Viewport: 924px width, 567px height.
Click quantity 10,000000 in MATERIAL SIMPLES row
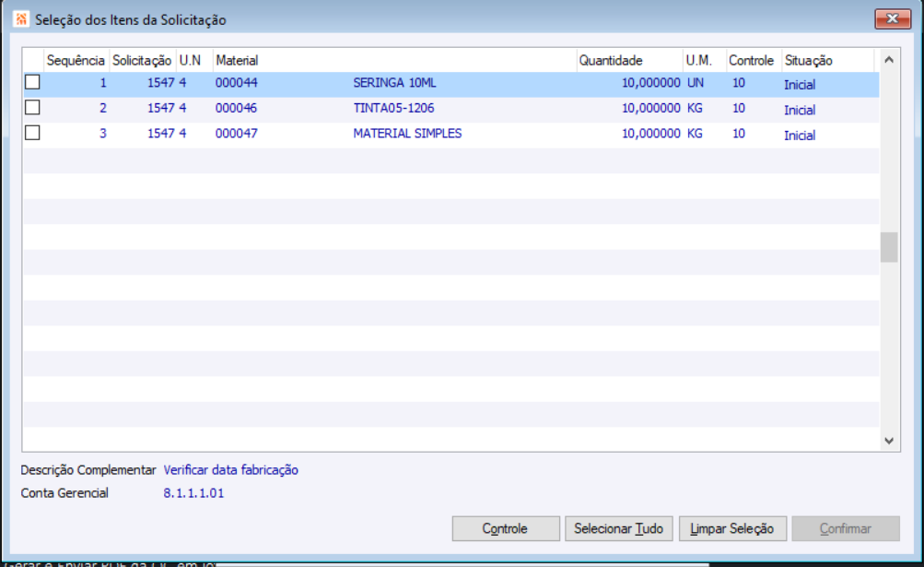pos(651,134)
